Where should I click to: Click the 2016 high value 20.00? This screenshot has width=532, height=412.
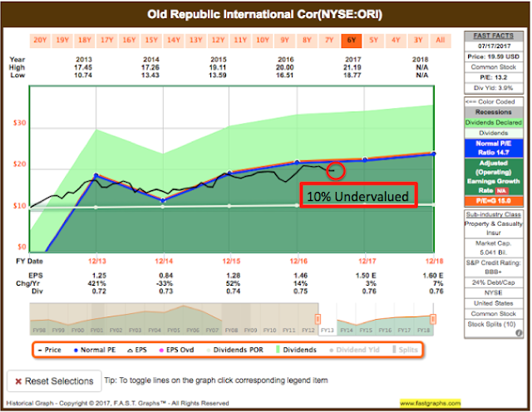285,67
